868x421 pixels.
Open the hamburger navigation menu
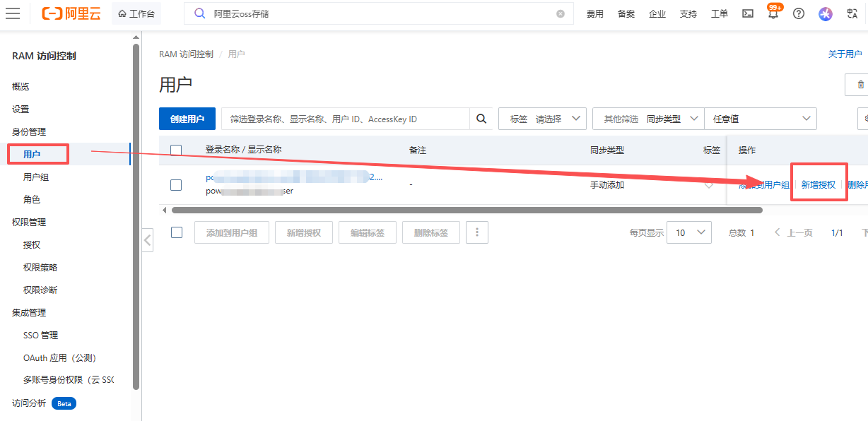(x=13, y=13)
